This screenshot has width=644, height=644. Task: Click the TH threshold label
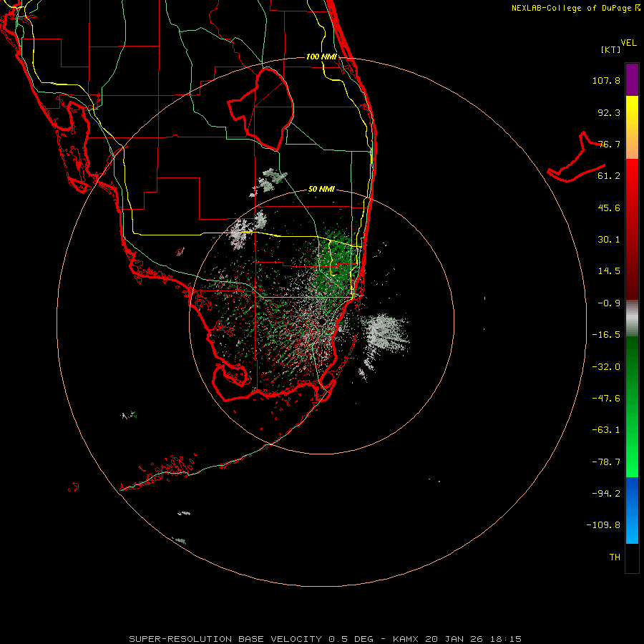coord(615,557)
